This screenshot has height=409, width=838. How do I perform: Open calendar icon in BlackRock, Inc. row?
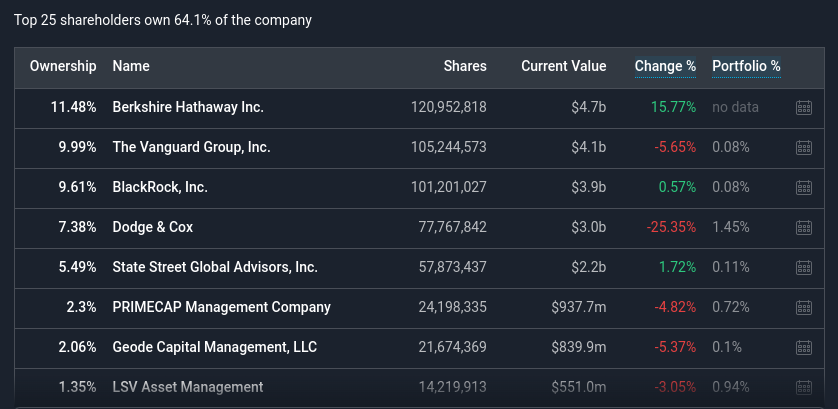tap(804, 188)
